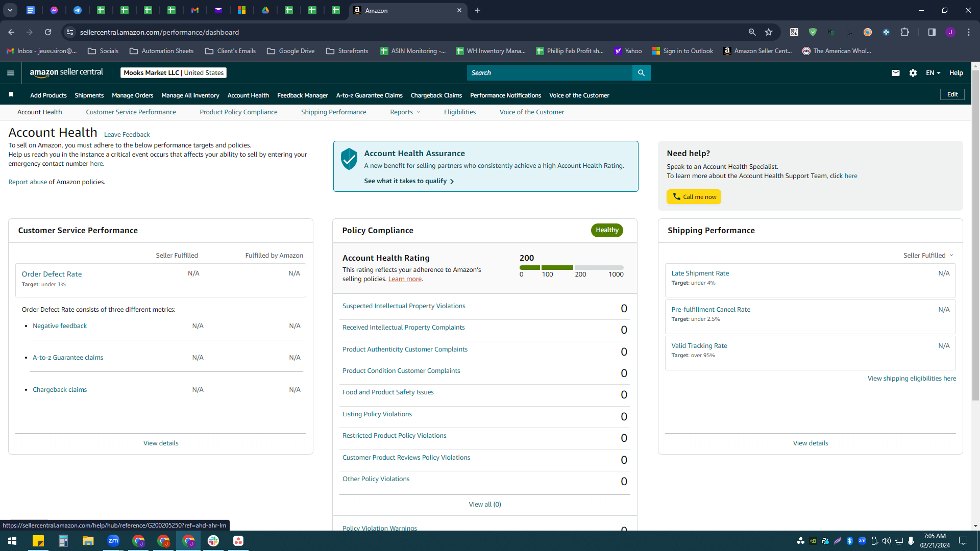Open Chrome three-dot menu

coord(969,32)
